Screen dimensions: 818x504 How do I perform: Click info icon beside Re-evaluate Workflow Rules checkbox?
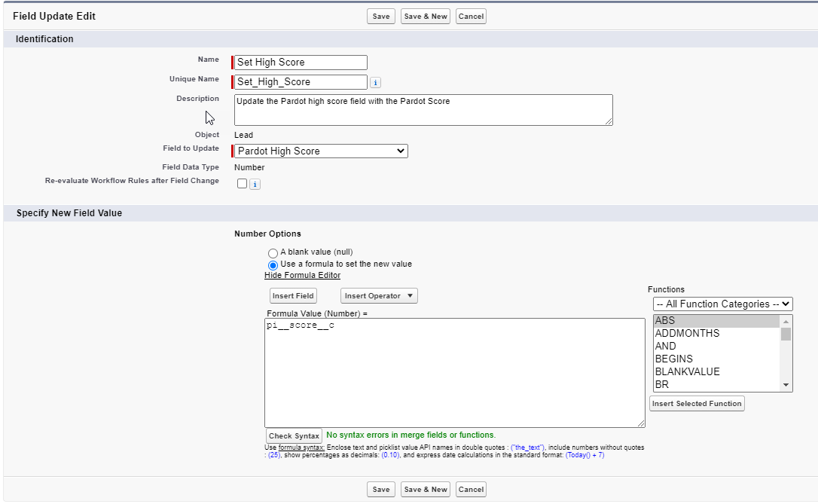coord(255,184)
